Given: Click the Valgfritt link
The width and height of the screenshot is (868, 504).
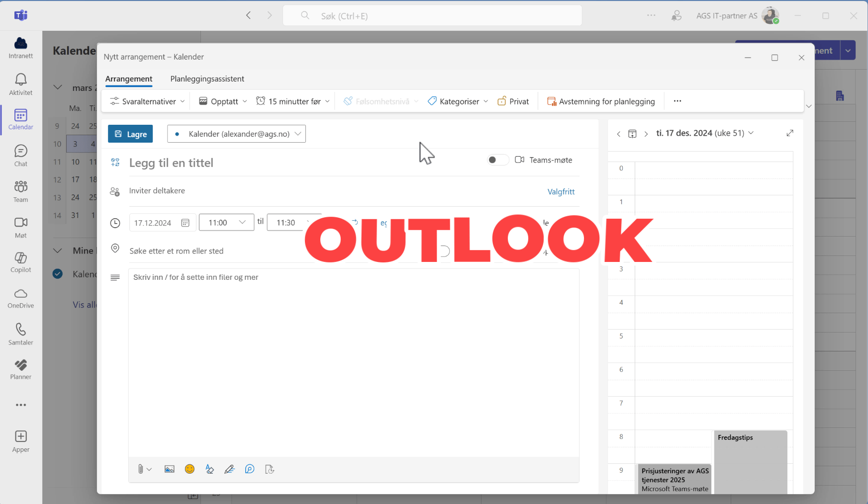Looking at the screenshot, I should coord(561,192).
